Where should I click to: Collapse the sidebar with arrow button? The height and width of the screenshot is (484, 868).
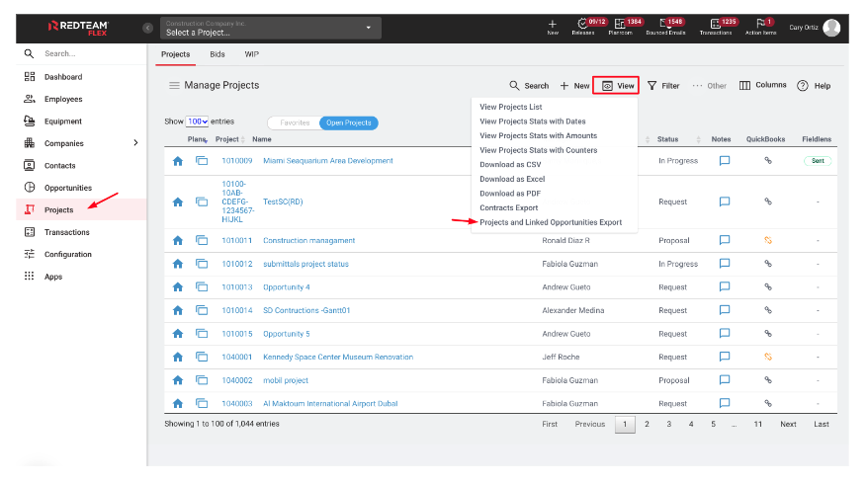pyautogui.click(x=148, y=28)
